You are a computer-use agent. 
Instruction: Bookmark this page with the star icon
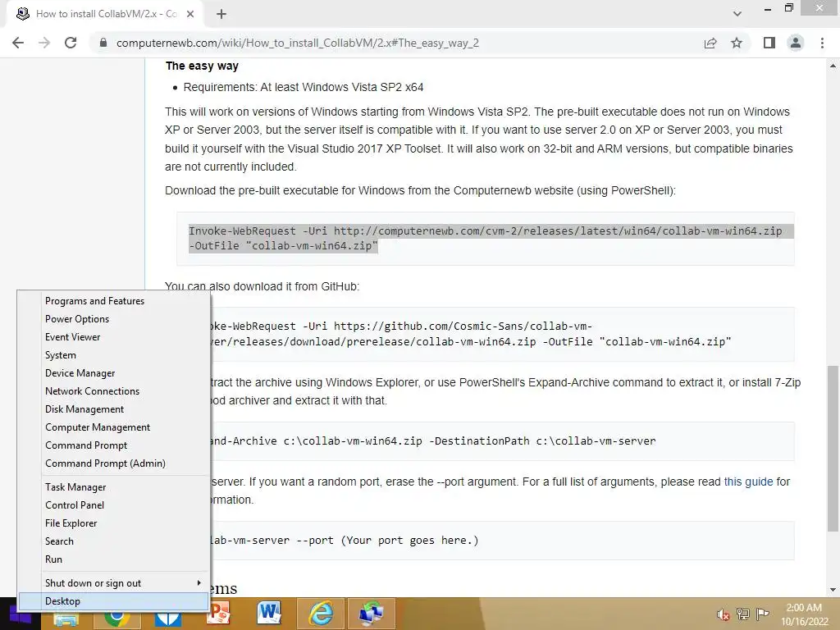(x=737, y=43)
